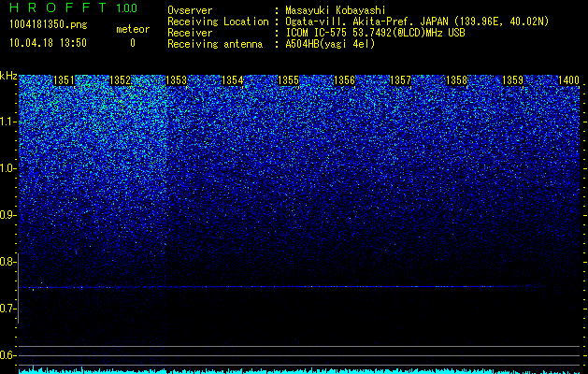Click the 1354 time marker
Viewport: 588px width, 374px height.
tap(232, 80)
